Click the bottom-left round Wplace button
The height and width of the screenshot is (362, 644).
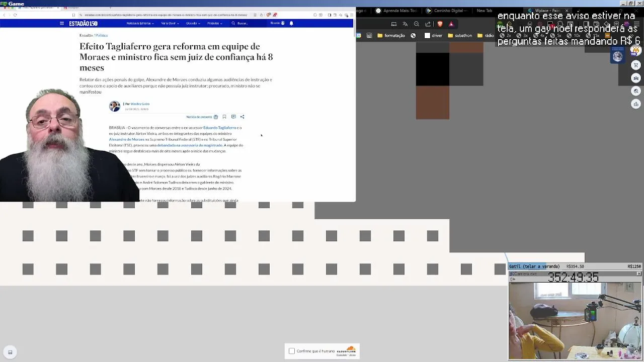click(x=10, y=352)
